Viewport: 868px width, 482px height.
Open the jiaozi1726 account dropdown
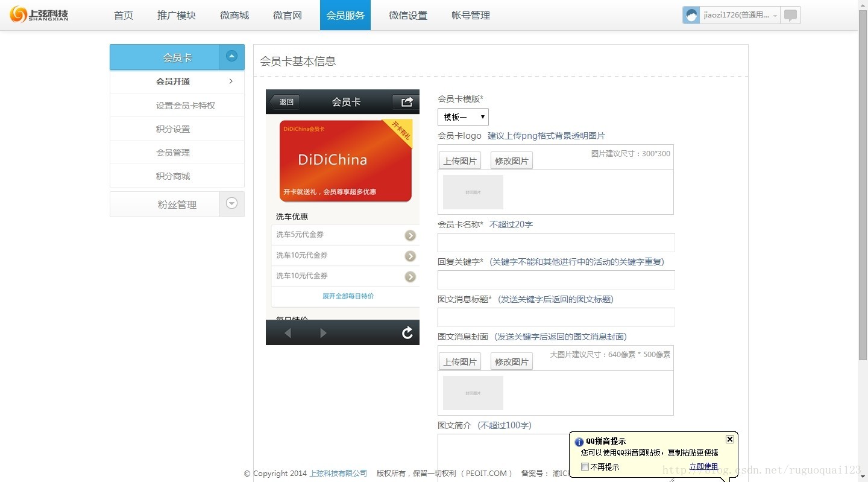pos(740,15)
